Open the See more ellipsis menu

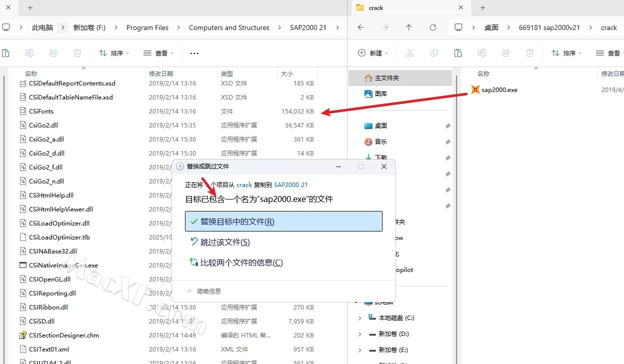(x=194, y=53)
